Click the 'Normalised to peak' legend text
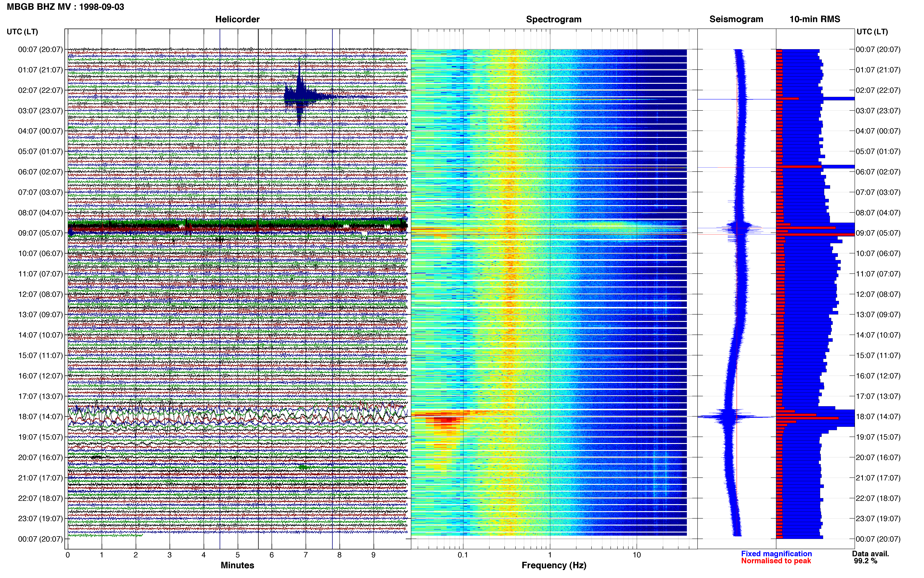This screenshot has height=578, width=924. click(776, 561)
